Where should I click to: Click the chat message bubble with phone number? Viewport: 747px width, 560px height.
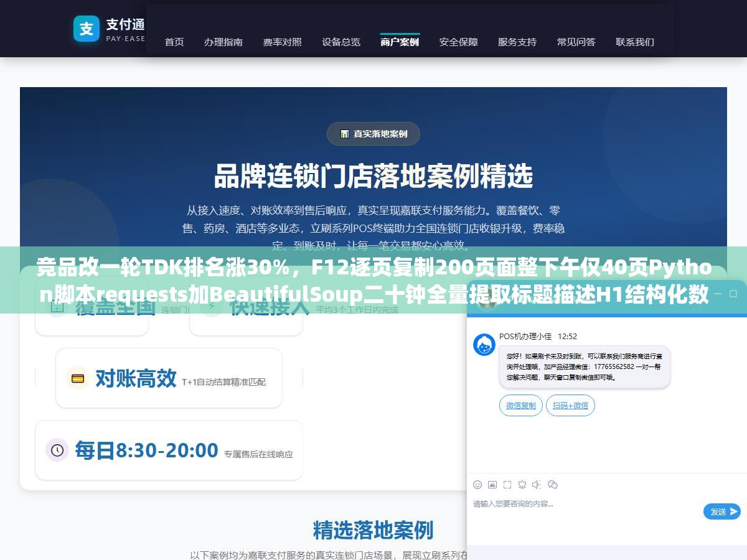585,367
